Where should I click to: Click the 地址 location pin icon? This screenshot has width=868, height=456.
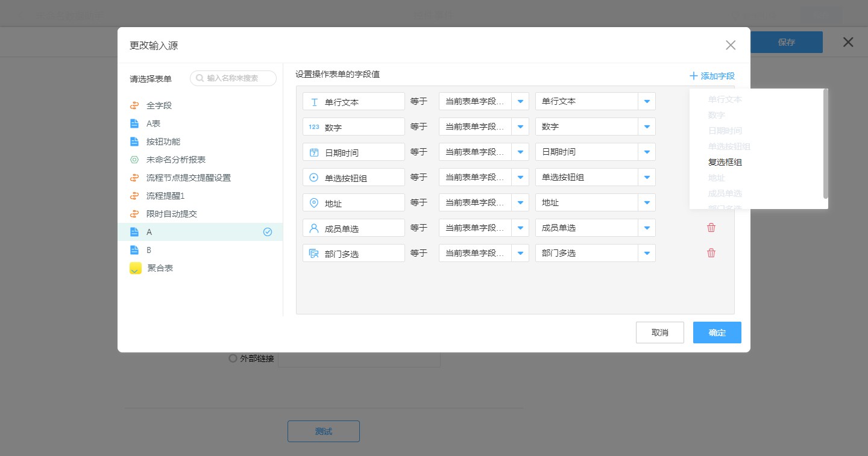[x=314, y=203]
